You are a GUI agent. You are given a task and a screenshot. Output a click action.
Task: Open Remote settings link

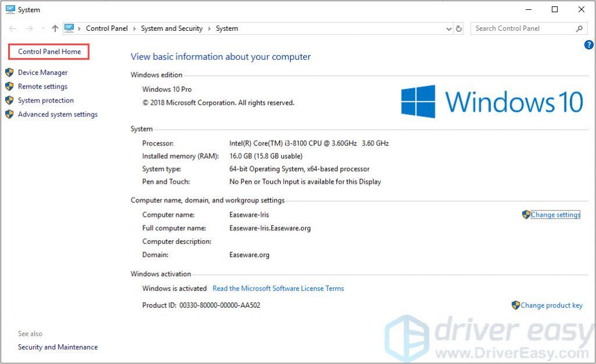(x=42, y=87)
